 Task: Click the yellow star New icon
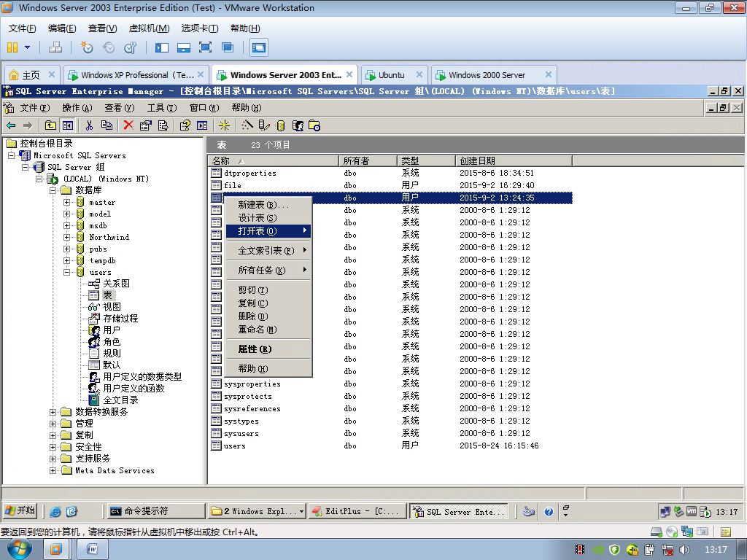tap(224, 125)
